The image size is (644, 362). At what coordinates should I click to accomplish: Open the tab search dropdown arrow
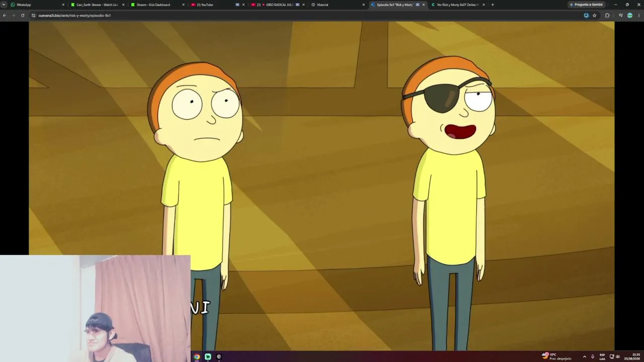pyautogui.click(x=4, y=5)
